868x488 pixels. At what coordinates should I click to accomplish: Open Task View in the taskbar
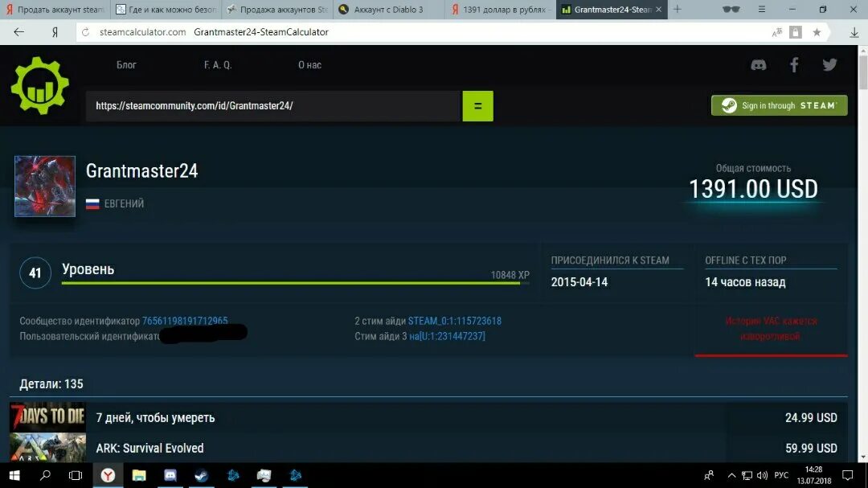point(76,475)
